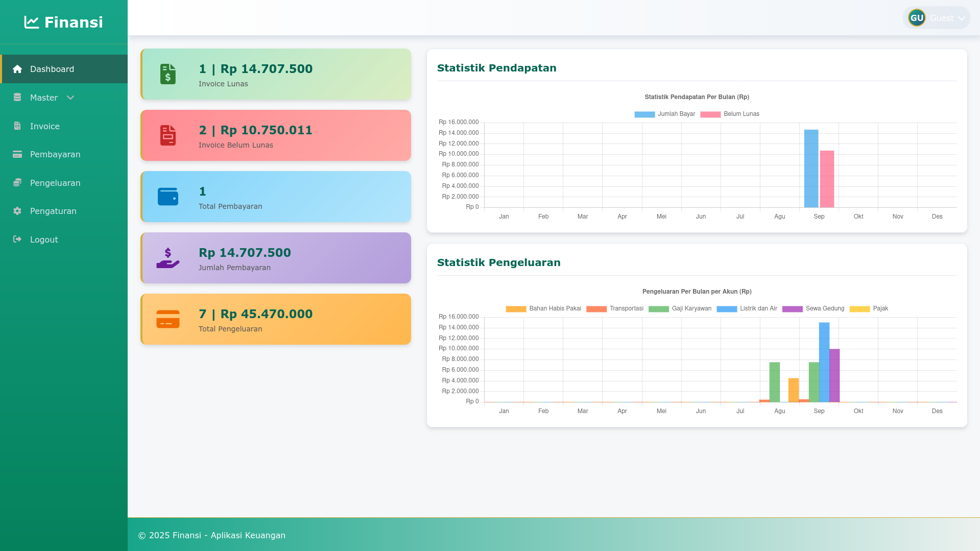The image size is (980, 551).
Task: Open the Total Pengeluaran summary card
Action: click(276, 319)
